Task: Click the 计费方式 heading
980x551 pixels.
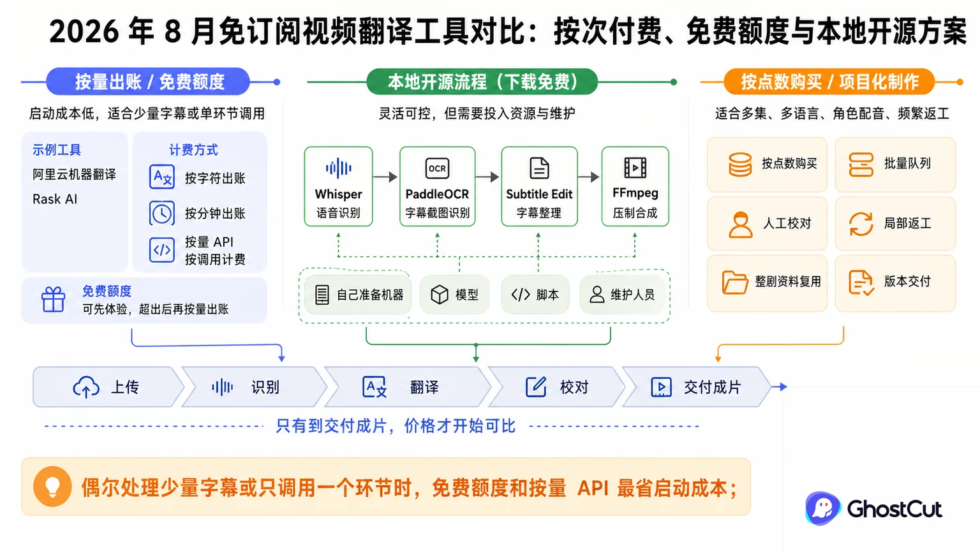Action: pos(193,150)
